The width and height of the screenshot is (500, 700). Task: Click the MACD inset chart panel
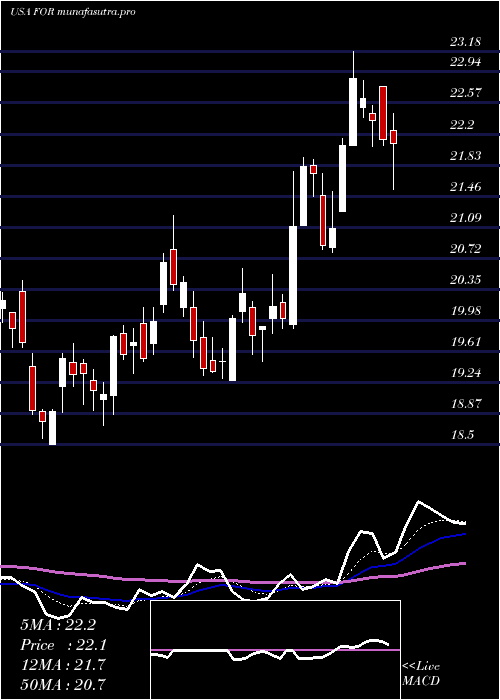point(275,650)
